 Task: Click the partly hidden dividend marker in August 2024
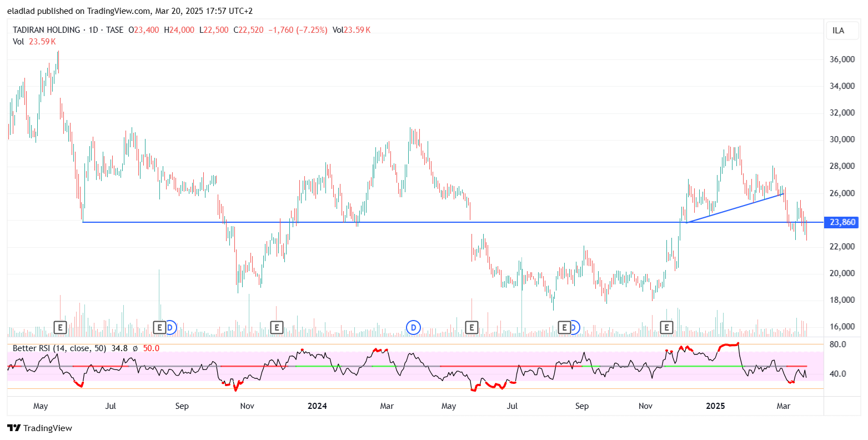tap(575, 328)
